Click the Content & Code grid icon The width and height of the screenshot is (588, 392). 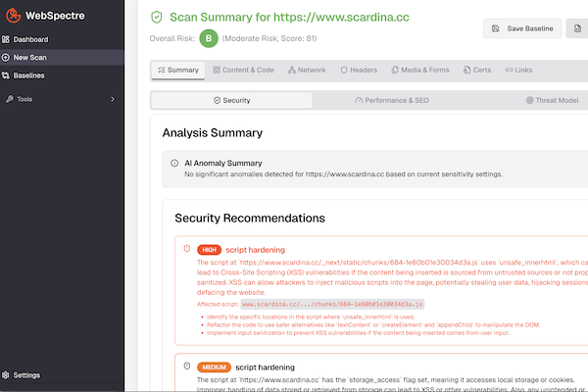coord(217,71)
